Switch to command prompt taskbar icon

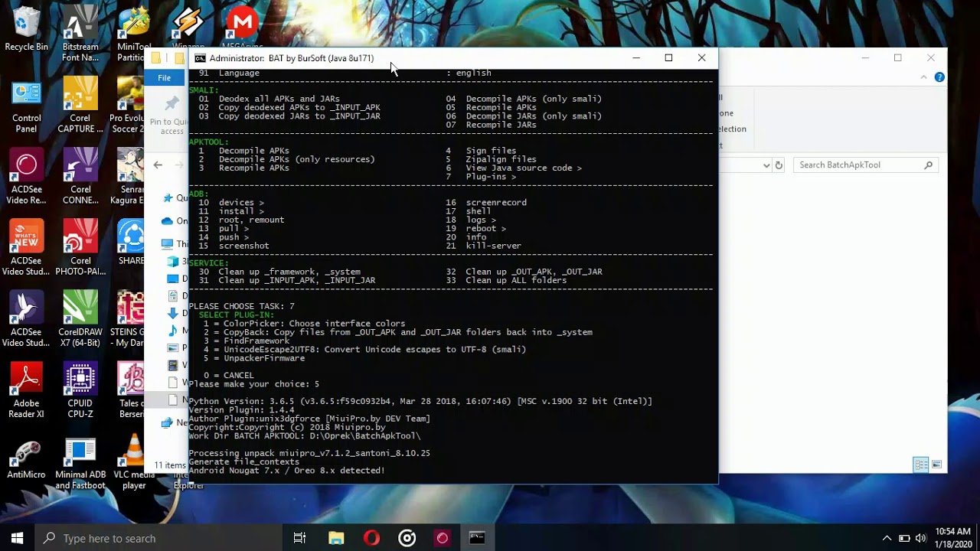pyautogui.click(x=477, y=538)
